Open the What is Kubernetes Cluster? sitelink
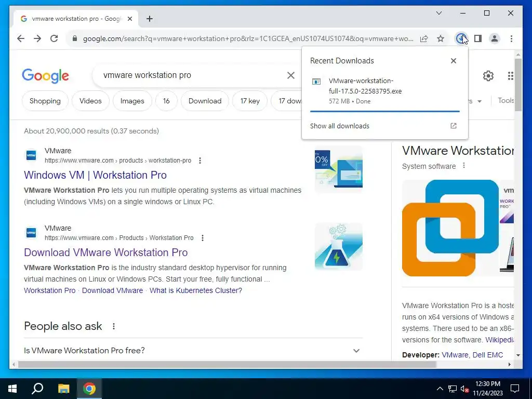 point(196,290)
